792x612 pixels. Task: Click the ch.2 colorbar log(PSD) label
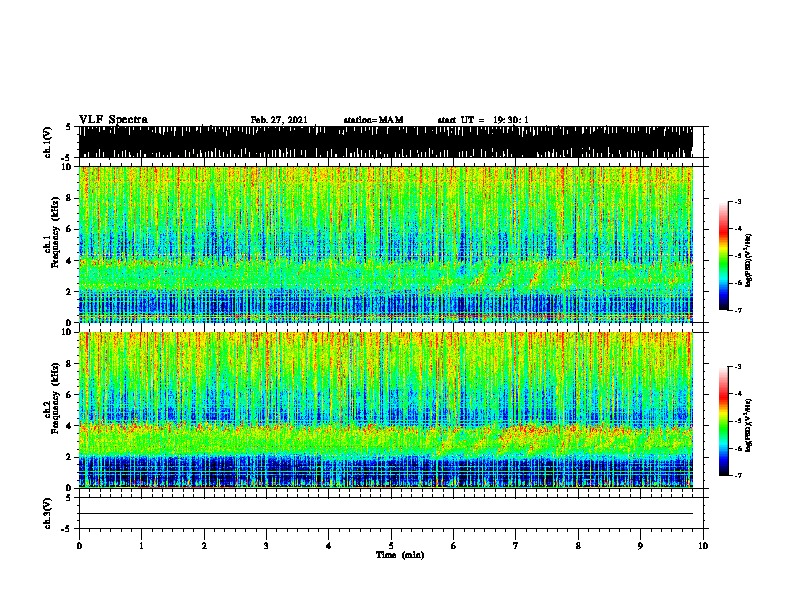[x=748, y=425]
